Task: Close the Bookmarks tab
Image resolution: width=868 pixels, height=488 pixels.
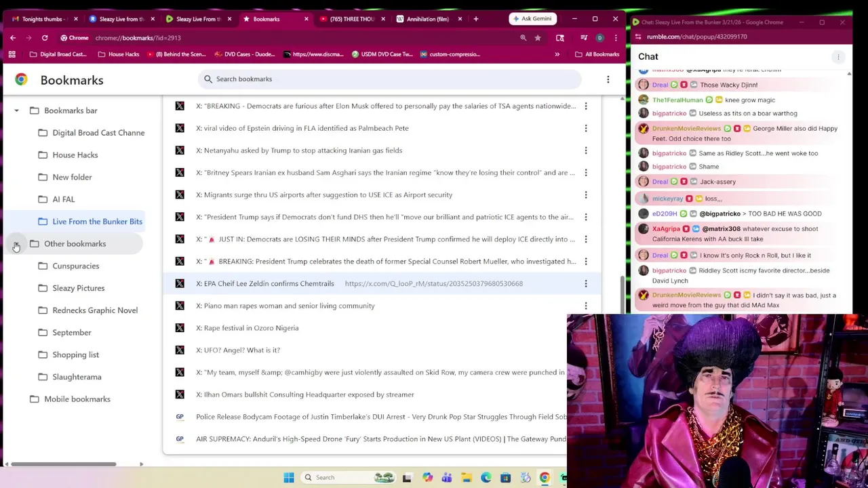Action: click(x=306, y=19)
